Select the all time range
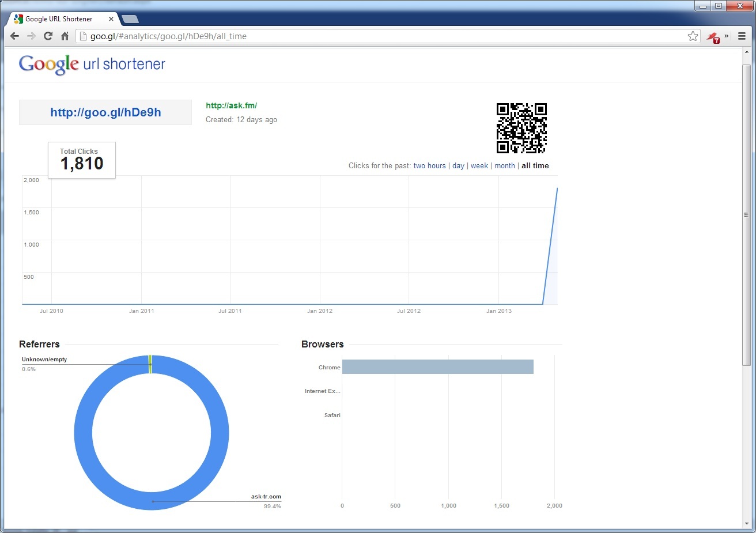This screenshot has height=533, width=756. (x=535, y=166)
